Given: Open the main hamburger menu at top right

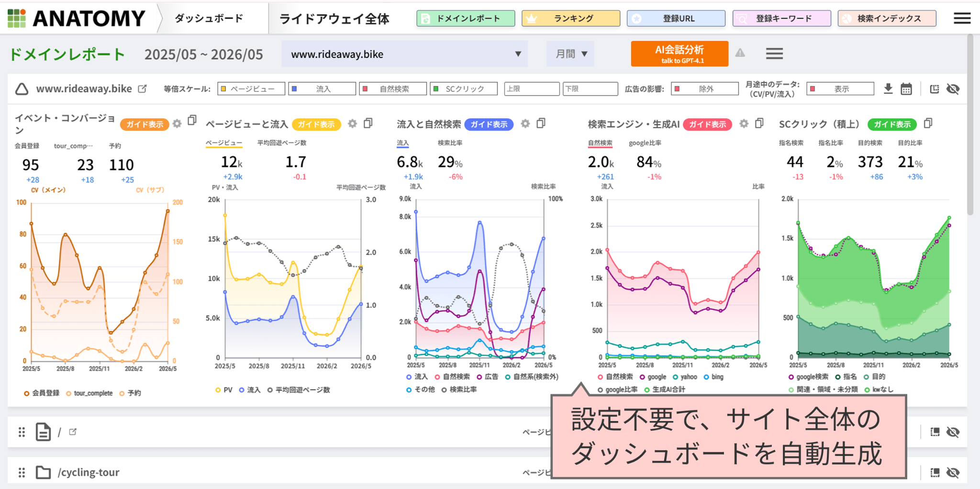Looking at the screenshot, I should [962, 18].
